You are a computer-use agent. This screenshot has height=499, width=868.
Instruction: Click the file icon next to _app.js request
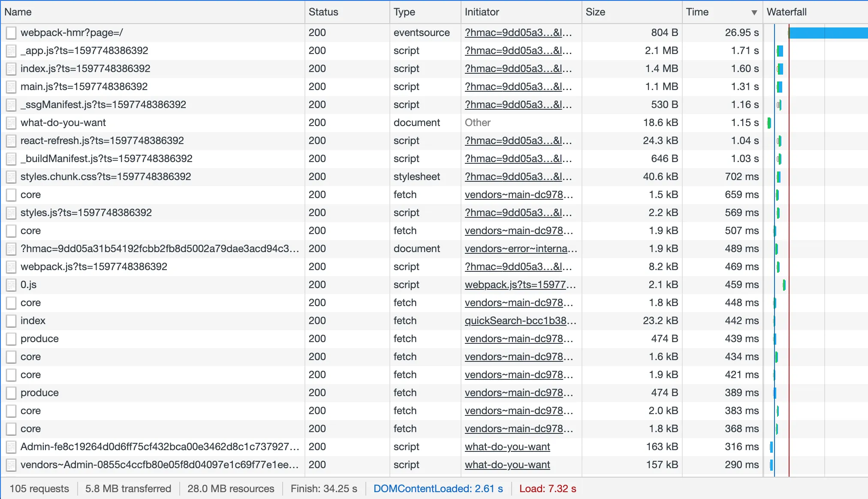click(11, 51)
